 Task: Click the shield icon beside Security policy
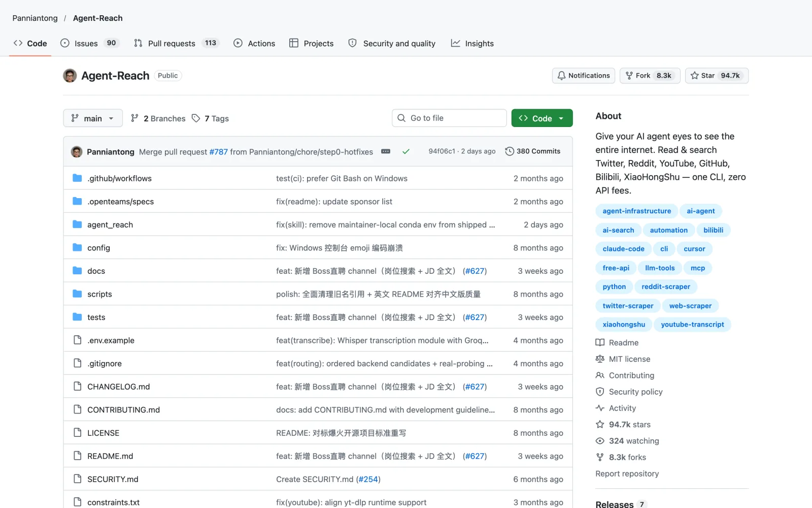600,392
